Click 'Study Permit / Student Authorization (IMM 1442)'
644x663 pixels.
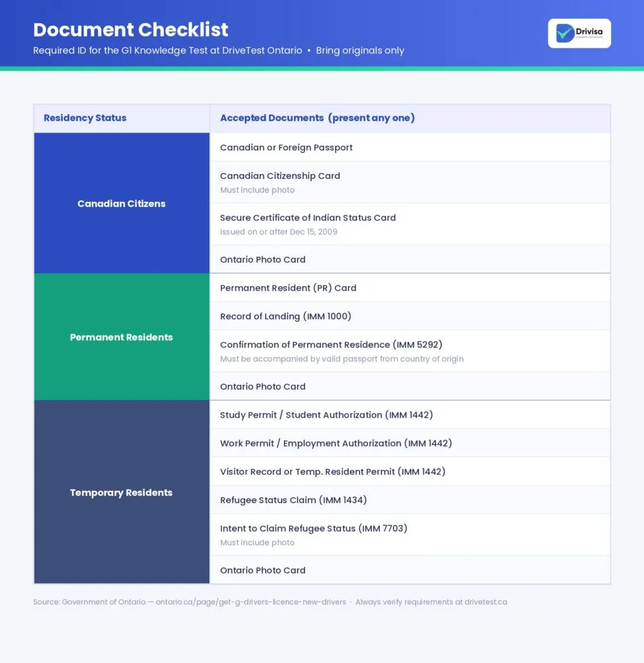click(327, 415)
